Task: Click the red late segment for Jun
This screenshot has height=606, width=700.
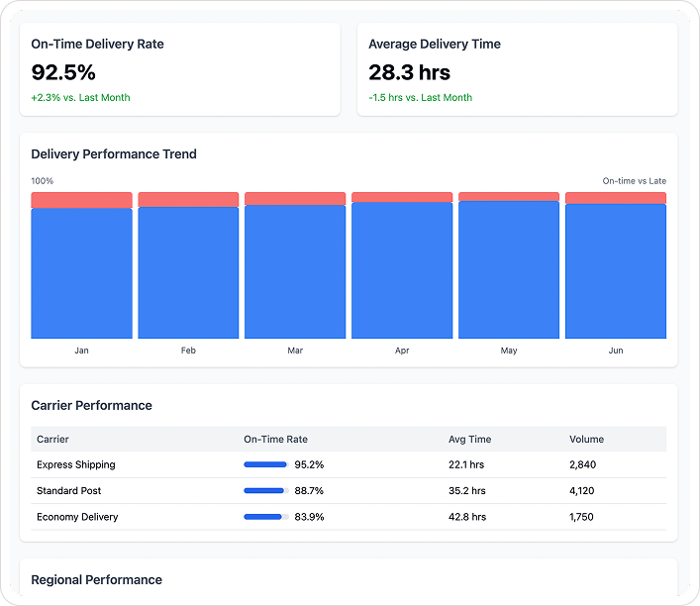Action: pyautogui.click(x=616, y=198)
